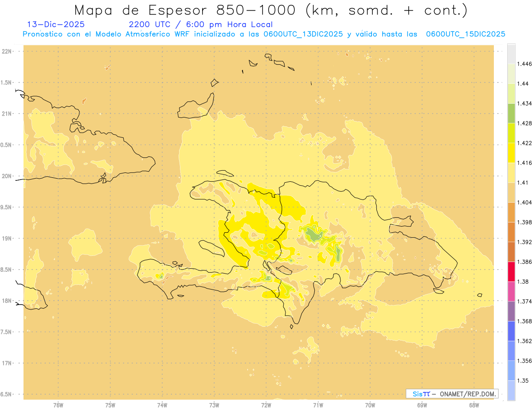Click the colorbar value 1.38
Screen dimensions: 532x411
[522, 282]
